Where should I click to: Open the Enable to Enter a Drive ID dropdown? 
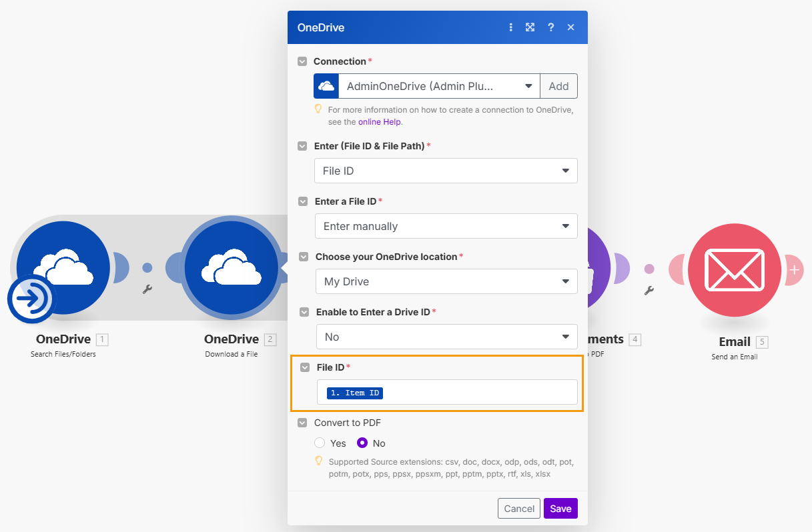coord(447,337)
